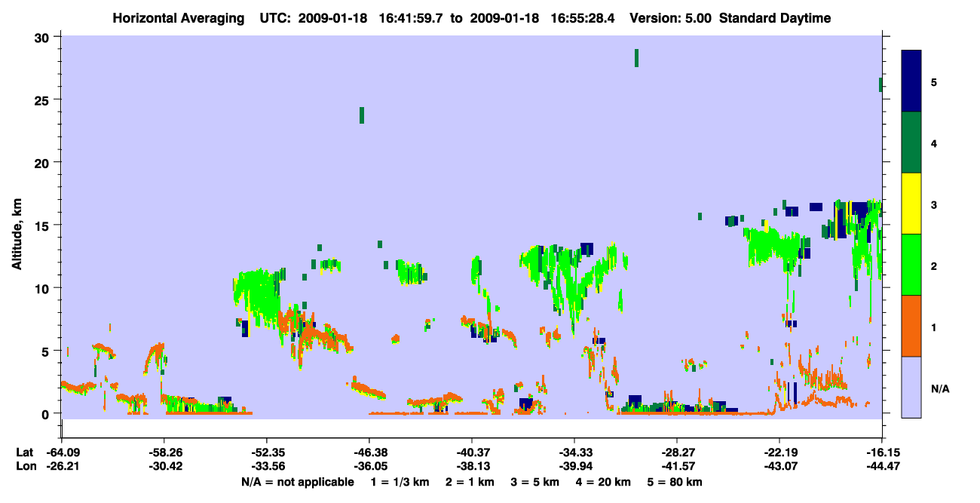Image resolution: width=980 pixels, height=503 pixels.
Task: Click the longitude value -33.56
Action: 266,467
